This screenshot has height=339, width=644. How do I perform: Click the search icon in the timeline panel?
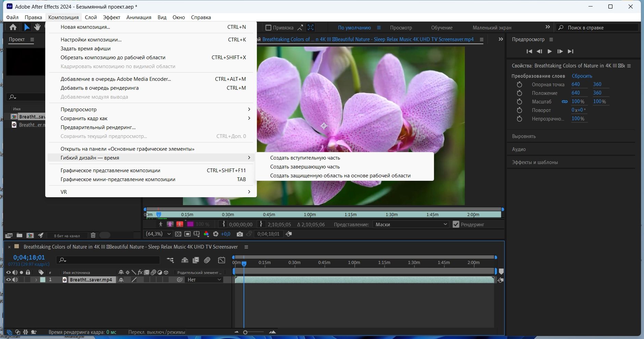[62, 260]
